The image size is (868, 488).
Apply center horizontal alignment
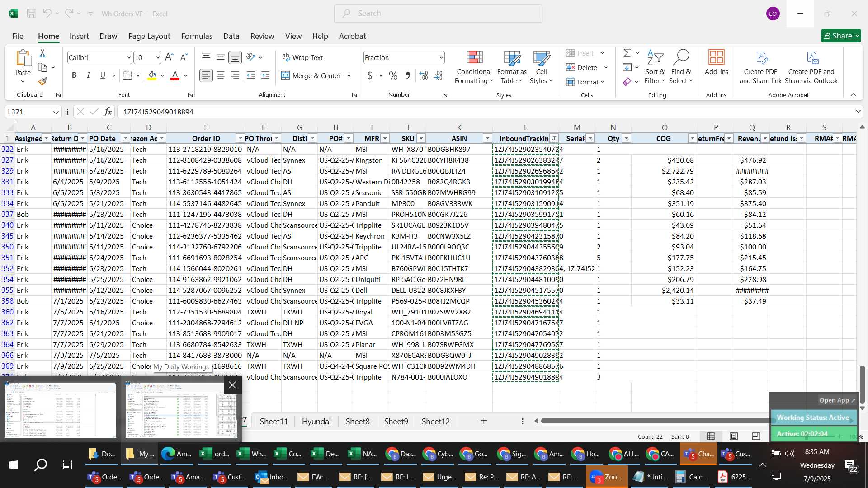click(221, 75)
